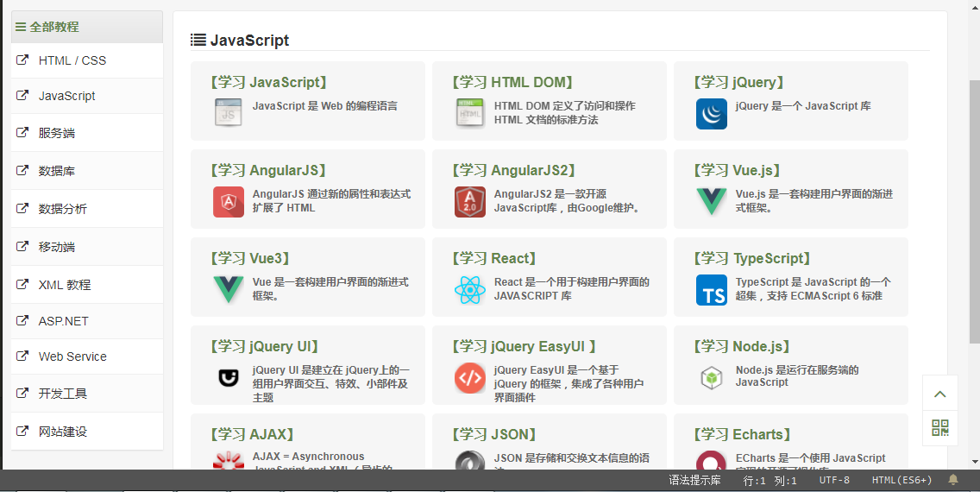Open the 【学习 JSON】 tutorial link
Image resolution: width=980 pixels, height=492 pixels.
(493, 434)
